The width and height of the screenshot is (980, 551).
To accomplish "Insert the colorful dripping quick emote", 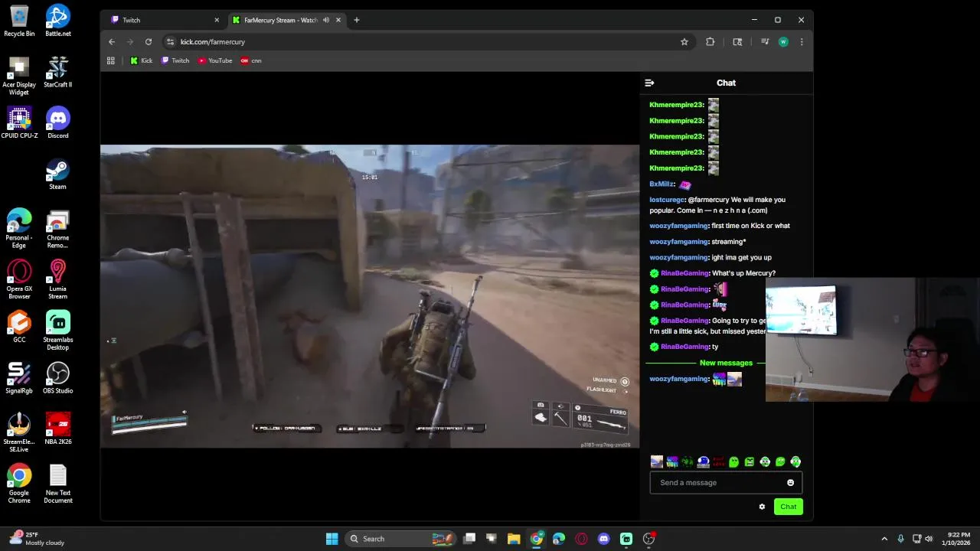I will coord(672,461).
